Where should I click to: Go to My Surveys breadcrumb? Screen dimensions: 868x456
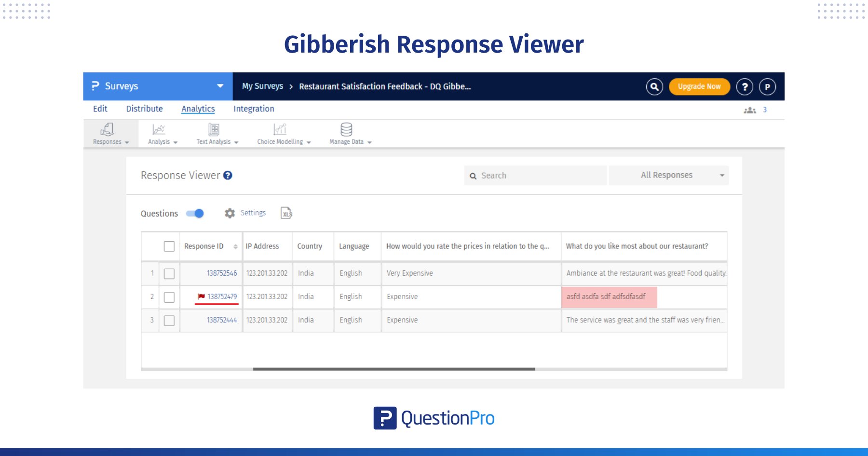pos(262,86)
